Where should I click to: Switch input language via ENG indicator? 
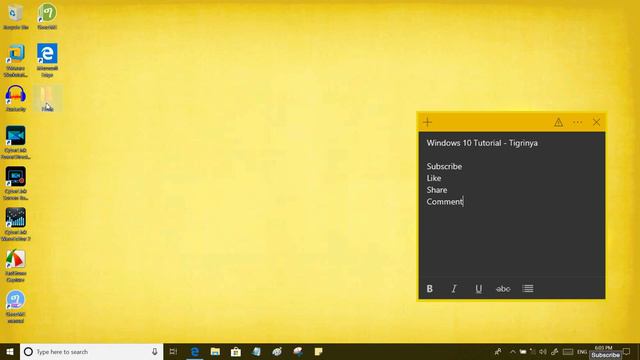coord(582,352)
